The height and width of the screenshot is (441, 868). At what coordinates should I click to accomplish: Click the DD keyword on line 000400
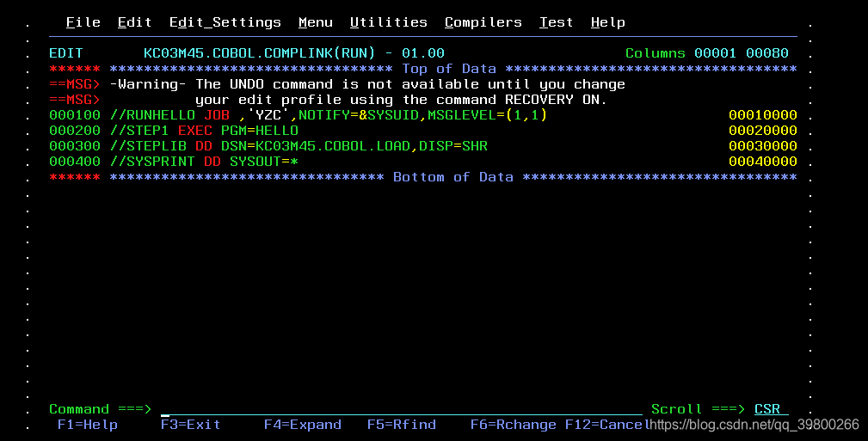coord(212,162)
